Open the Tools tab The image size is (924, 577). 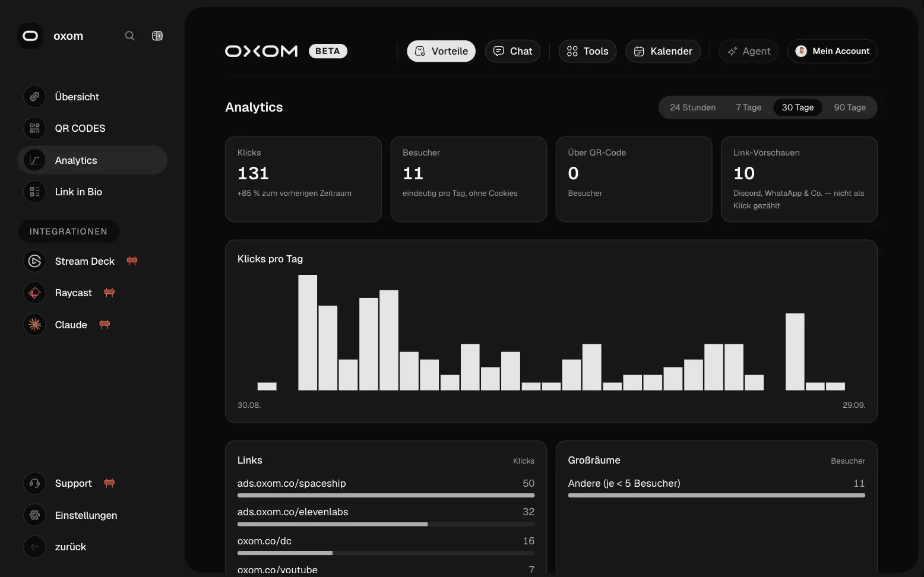point(587,51)
